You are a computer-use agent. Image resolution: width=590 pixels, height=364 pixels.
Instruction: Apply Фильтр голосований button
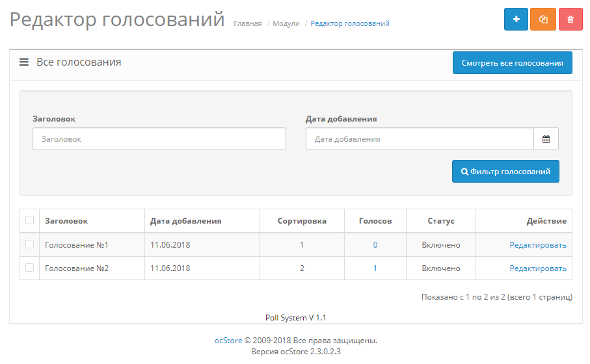[x=505, y=172]
